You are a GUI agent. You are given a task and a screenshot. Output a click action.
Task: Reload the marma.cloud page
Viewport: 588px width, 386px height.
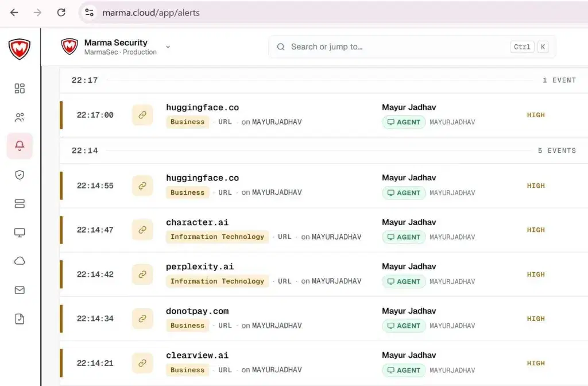tap(61, 13)
